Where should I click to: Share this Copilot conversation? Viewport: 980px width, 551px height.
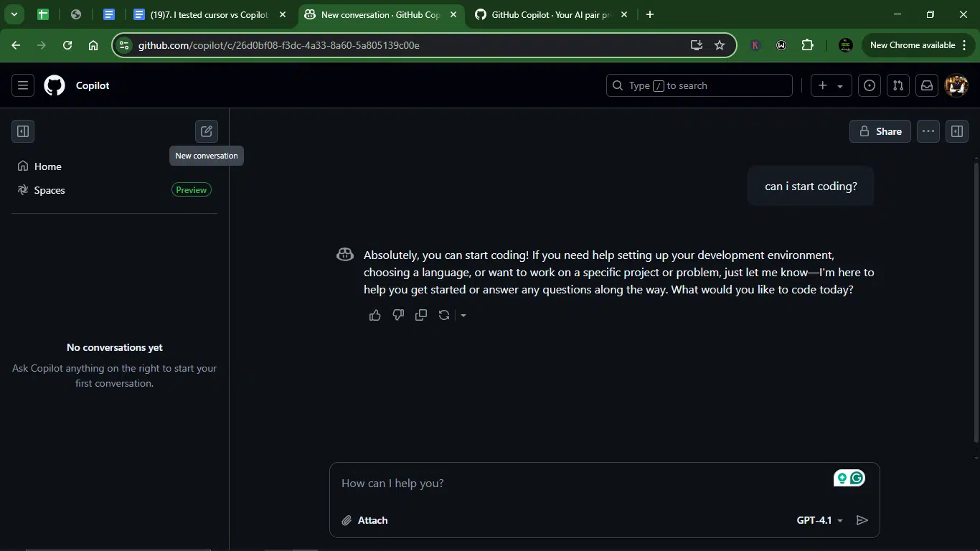880,131
